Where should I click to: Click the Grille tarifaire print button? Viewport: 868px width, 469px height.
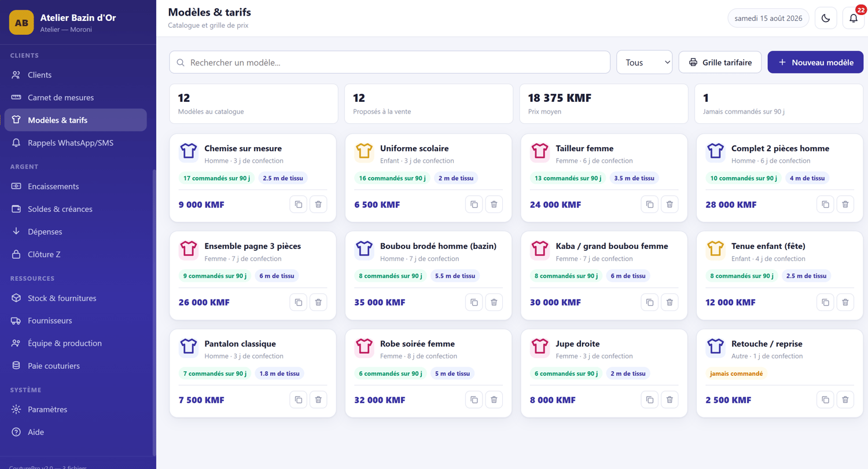tap(720, 62)
